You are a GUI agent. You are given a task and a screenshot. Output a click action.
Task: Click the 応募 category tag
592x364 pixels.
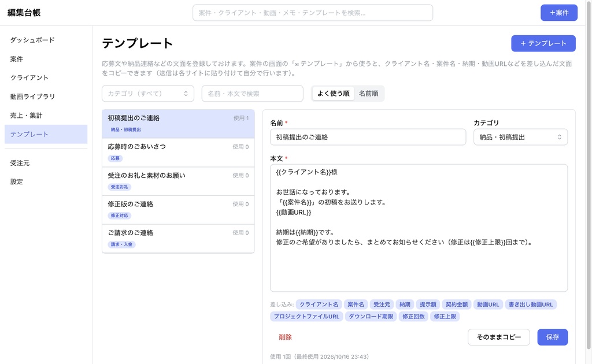115,158
